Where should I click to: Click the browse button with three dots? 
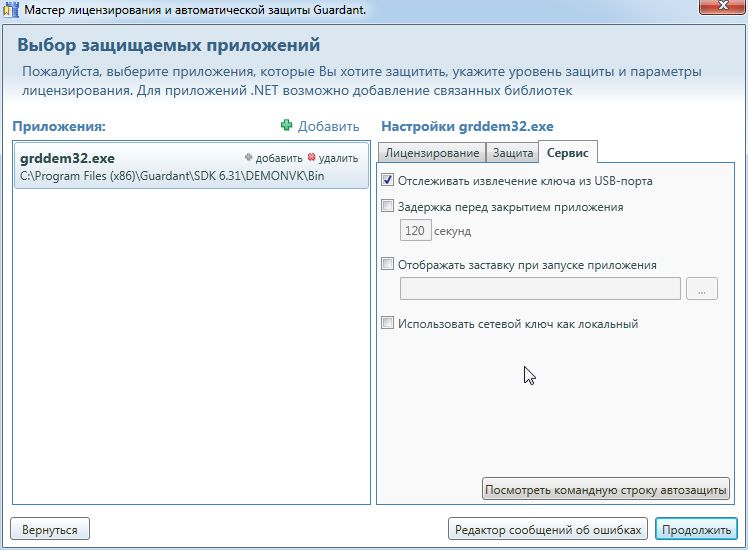[702, 289]
